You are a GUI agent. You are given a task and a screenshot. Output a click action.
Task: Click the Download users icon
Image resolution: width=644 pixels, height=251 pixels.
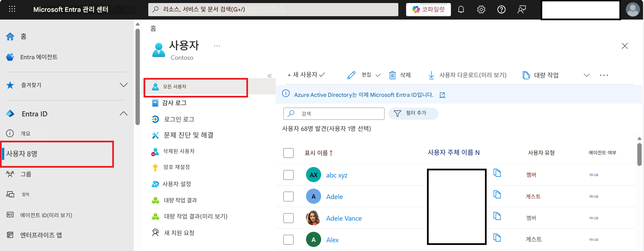coord(431,75)
